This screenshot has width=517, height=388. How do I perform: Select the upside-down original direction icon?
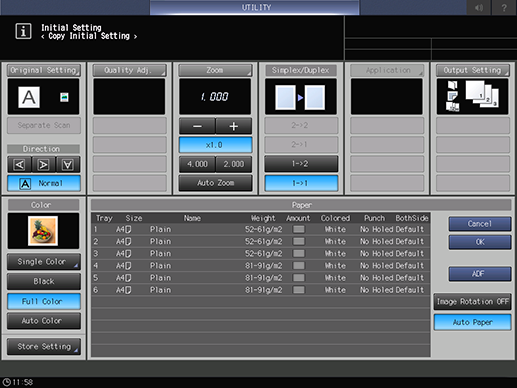68,164
